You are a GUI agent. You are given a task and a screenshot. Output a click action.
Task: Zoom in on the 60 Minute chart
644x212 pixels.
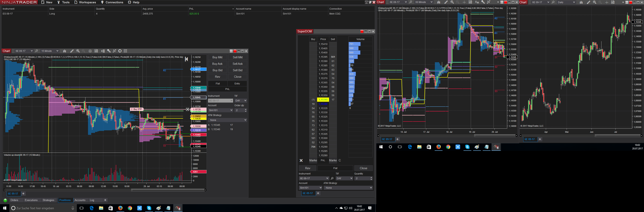coord(452,2)
